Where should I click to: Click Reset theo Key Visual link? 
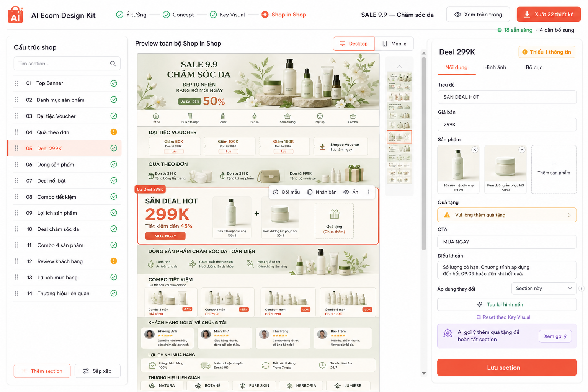tap(503, 317)
